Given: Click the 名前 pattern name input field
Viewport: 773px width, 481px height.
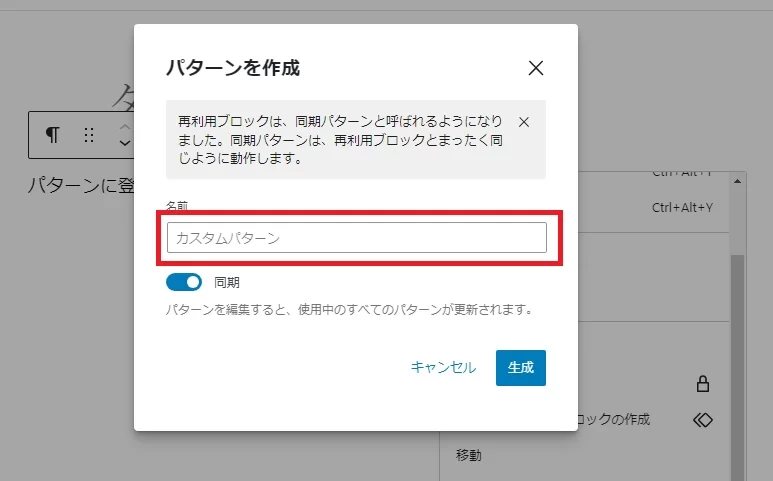Looking at the screenshot, I should pyautogui.click(x=356, y=238).
